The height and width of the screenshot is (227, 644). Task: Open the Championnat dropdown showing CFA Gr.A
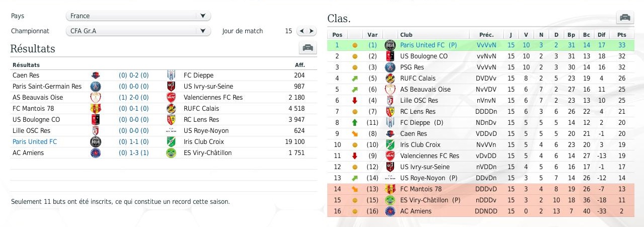point(138,31)
